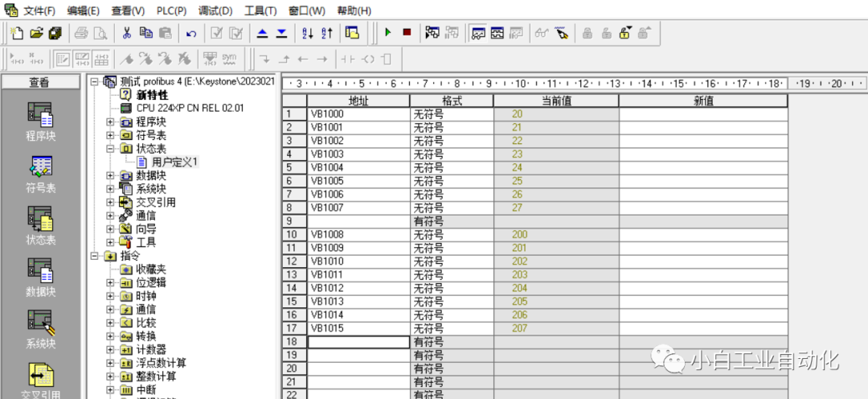Expand the 比较 instruction folder
The width and height of the screenshot is (868, 399).
pos(110,323)
